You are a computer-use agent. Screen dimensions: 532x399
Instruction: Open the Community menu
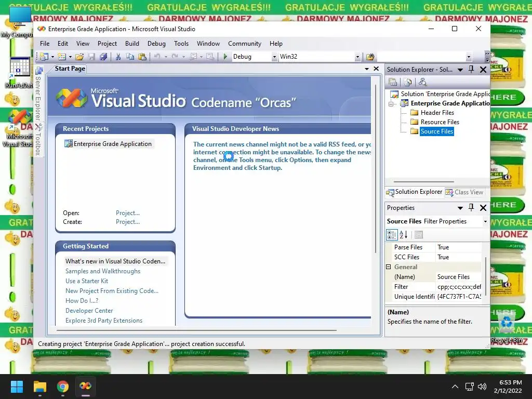coord(245,44)
